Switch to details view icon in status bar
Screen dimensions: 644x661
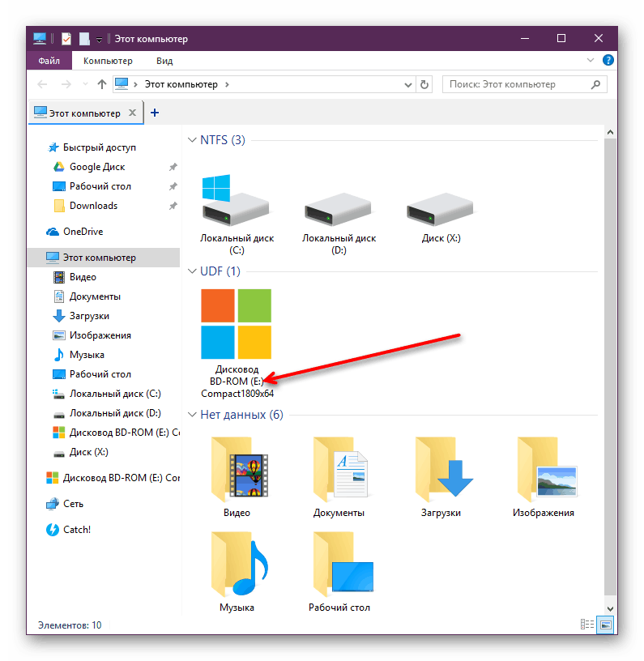coord(587,625)
